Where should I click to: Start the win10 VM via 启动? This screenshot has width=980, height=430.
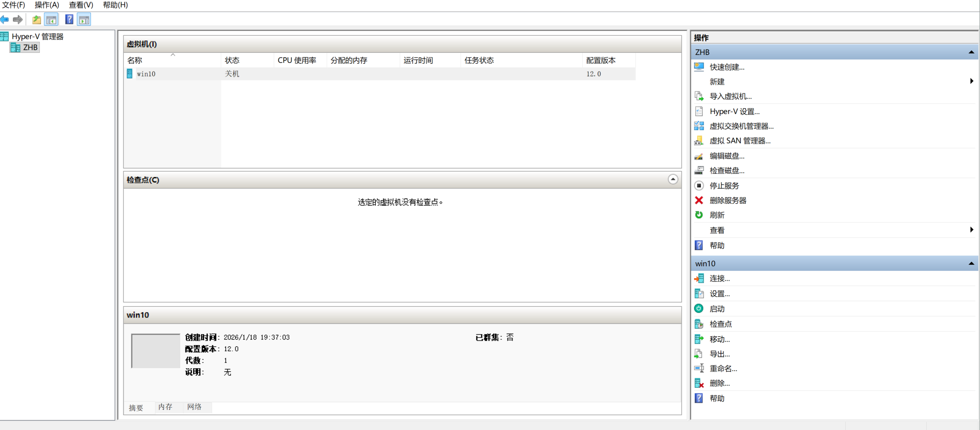717,309
